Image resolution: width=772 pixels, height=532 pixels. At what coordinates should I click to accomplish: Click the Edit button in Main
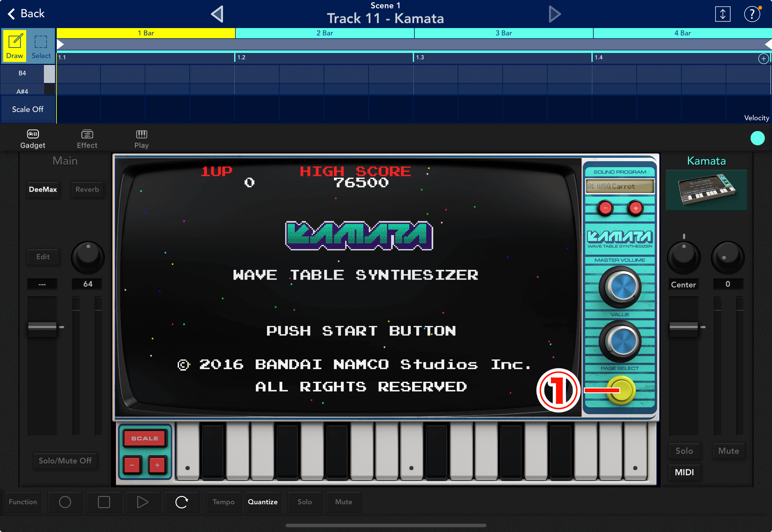[x=43, y=257]
